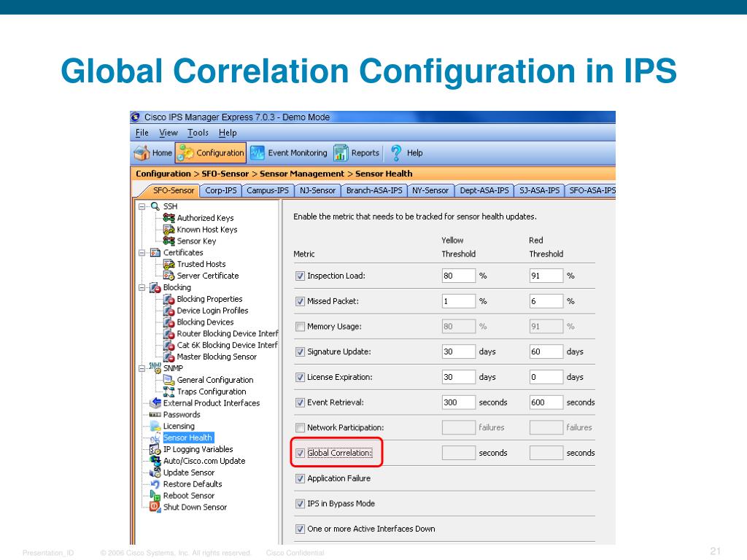Click the Passwords icon
Image resolution: width=747 pixels, height=560 pixels.
coord(155,415)
